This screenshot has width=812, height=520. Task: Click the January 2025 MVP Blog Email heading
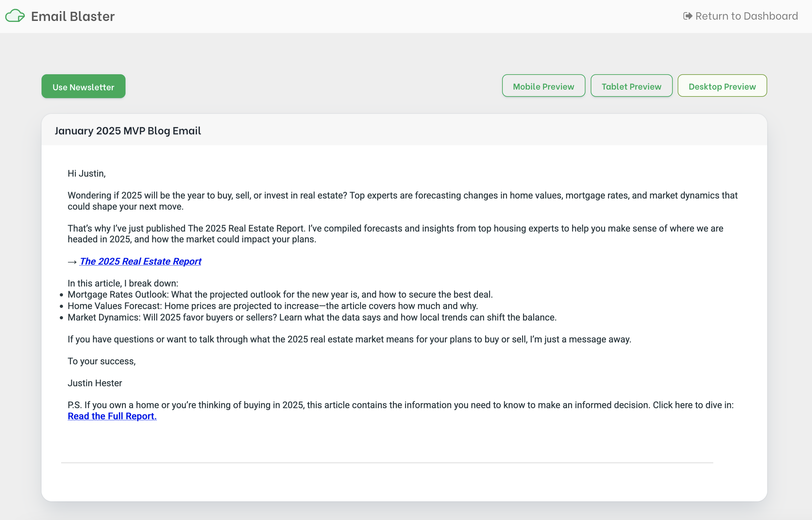click(128, 131)
